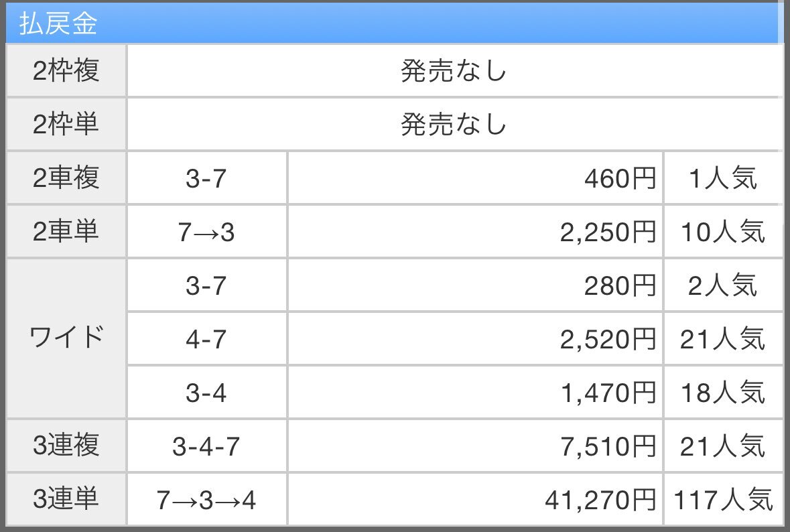Click the 2車単 row label
This screenshot has height=532, width=790.
(66, 232)
